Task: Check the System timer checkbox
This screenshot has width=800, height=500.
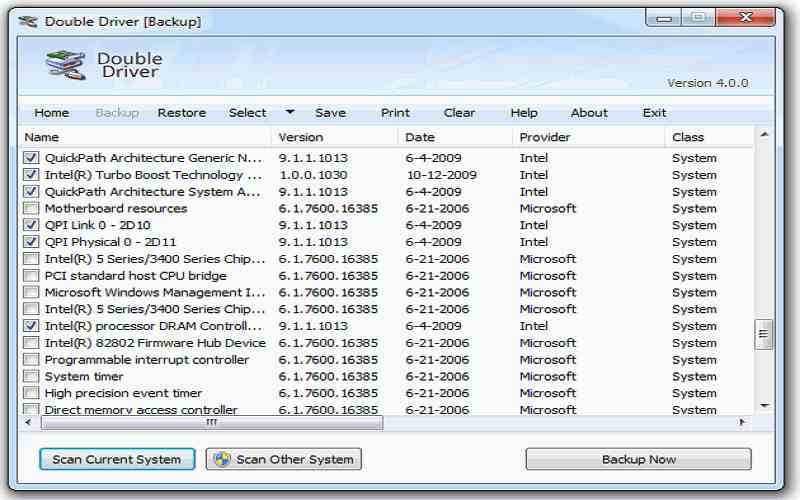Action: 31,376
